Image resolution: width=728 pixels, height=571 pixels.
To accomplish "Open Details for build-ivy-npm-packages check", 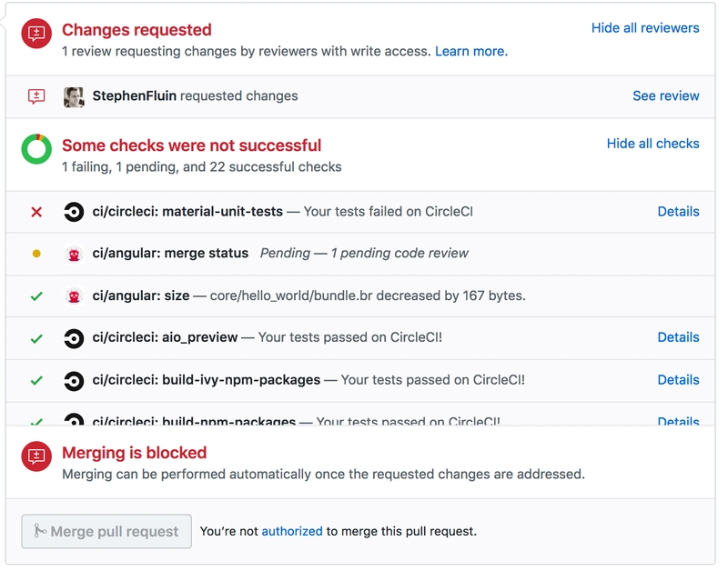I will coord(678,380).
